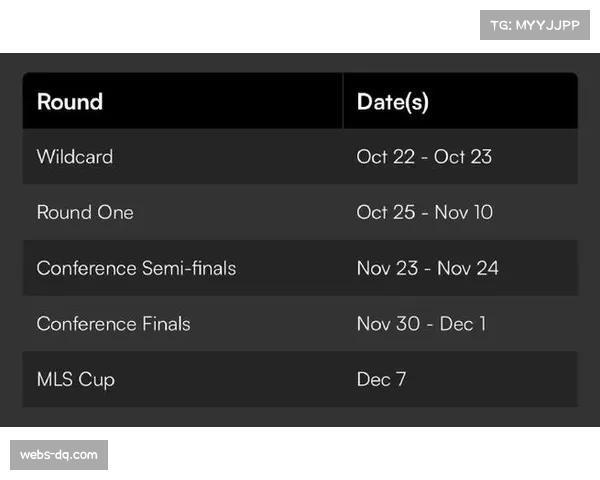600x480 pixels.
Task: Select the Round One row label
Action: click(85, 212)
